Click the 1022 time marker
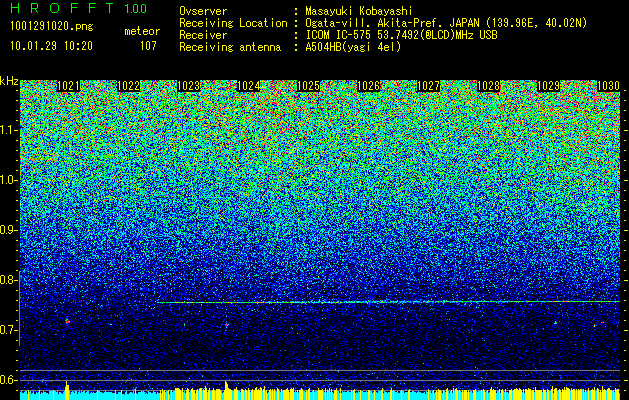Image resolution: width=629 pixels, height=400 pixels. [x=128, y=86]
